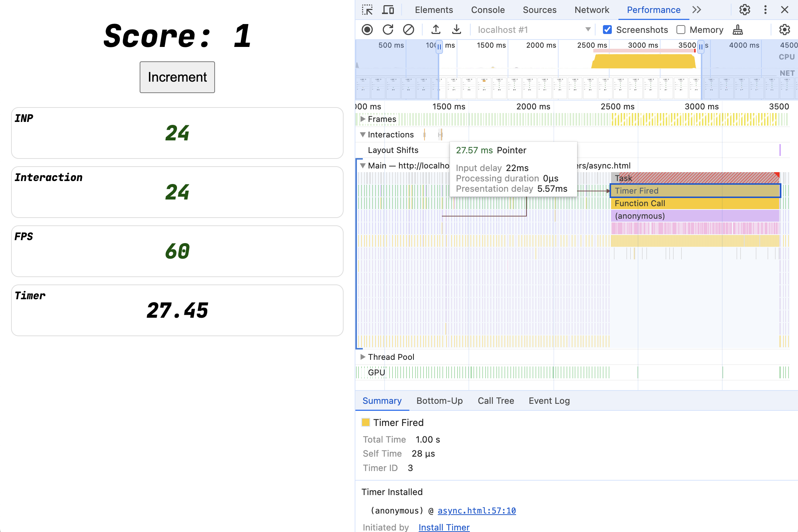Select the Event Log tab
This screenshot has width=798, height=532.
(549, 400)
